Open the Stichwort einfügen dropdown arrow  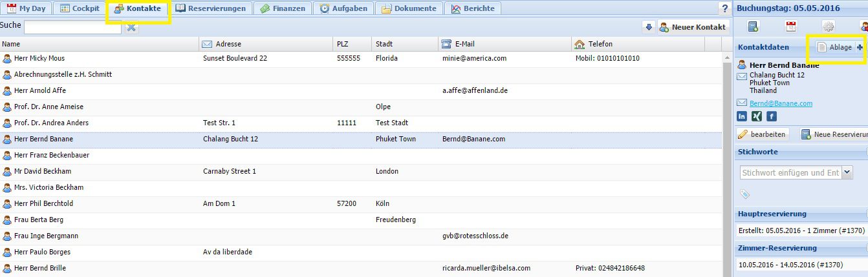click(847, 172)
